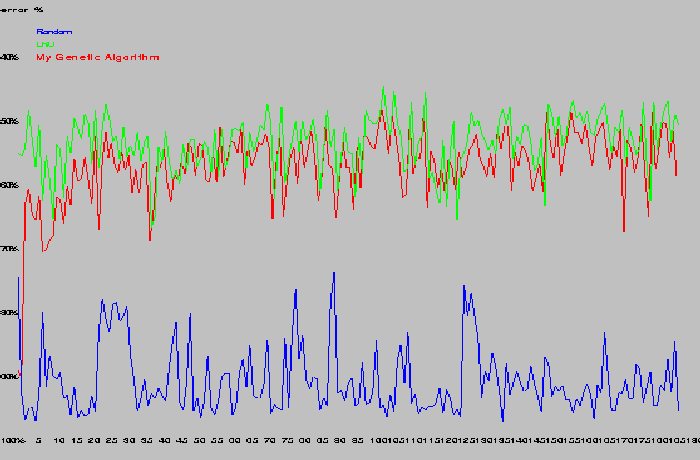Click the 90% y-axis label
700x460 pixels.
(9, 376)
